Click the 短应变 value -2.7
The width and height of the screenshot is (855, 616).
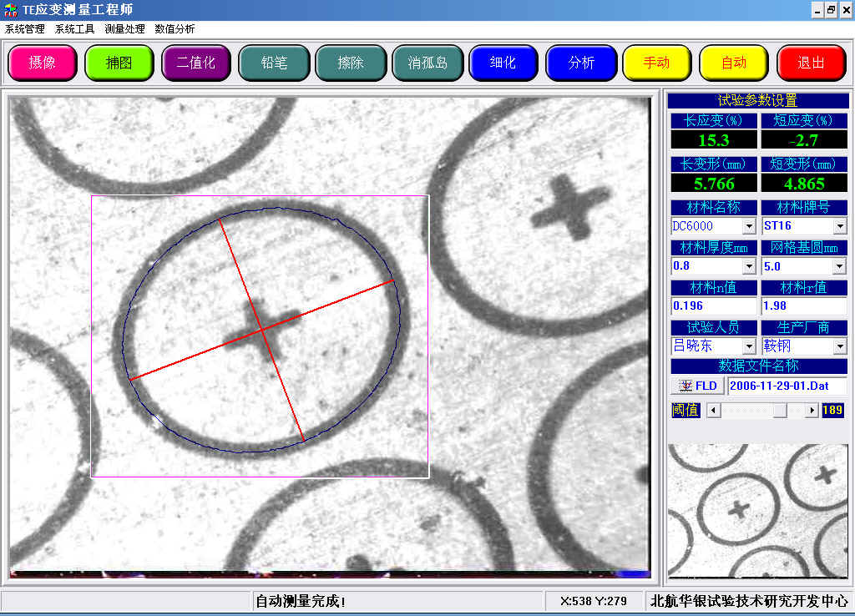804,140
